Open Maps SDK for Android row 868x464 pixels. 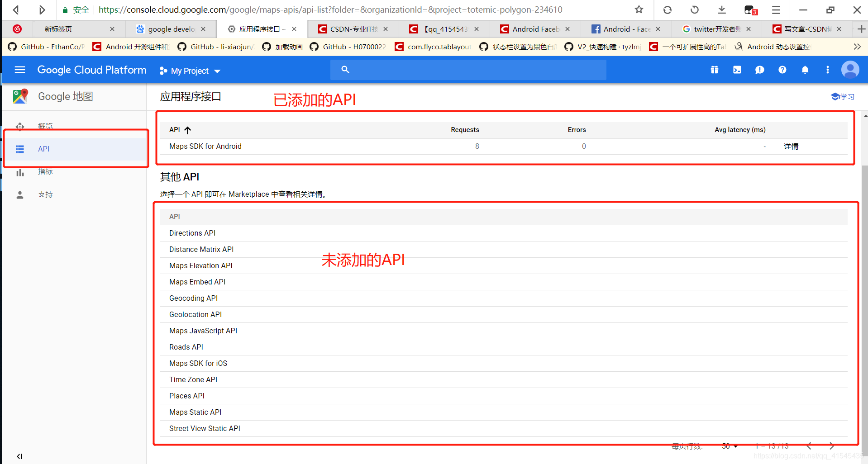[205, 146]
